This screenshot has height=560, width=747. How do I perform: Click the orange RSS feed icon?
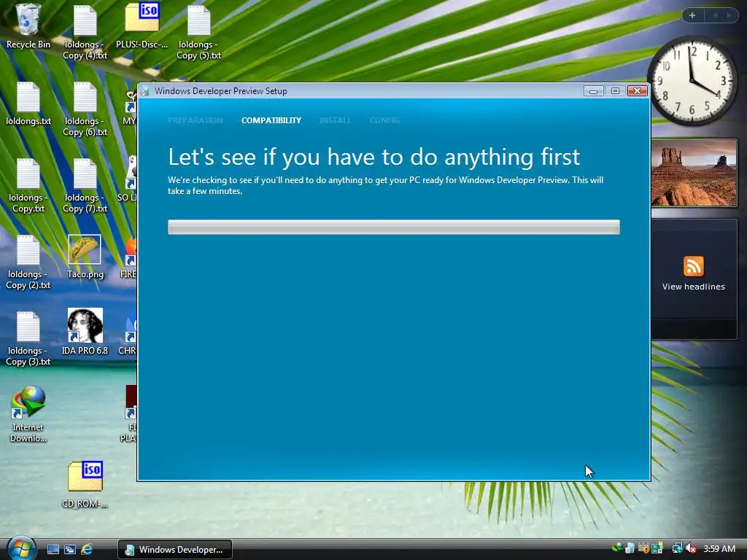pyautogui.click(x=693, y=265)
